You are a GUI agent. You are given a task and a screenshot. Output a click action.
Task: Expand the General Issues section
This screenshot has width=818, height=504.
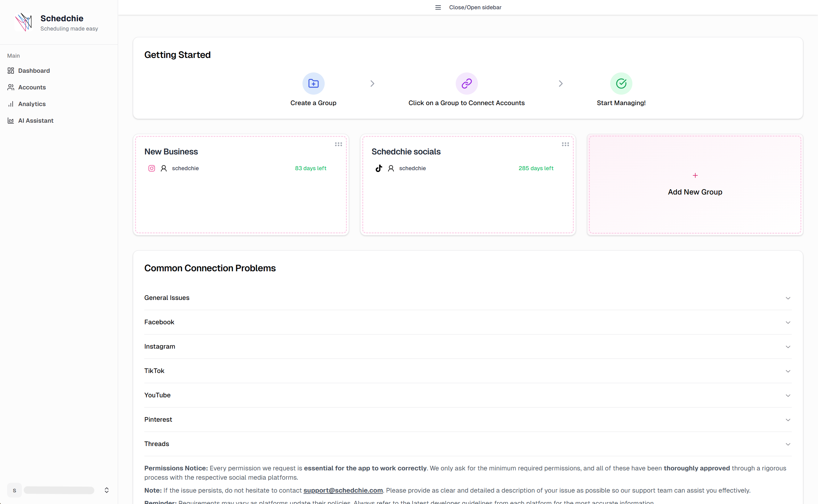[468, 298]
